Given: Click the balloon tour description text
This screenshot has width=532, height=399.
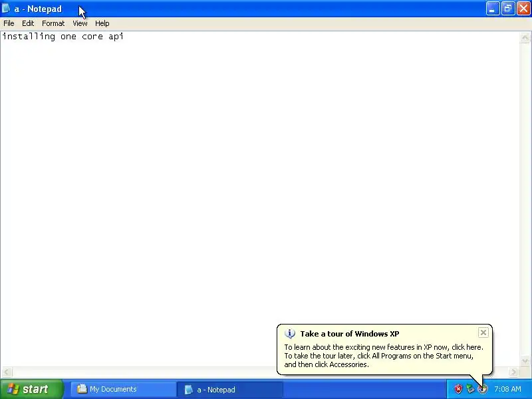Looking at the screenshot, I should 384,356.
